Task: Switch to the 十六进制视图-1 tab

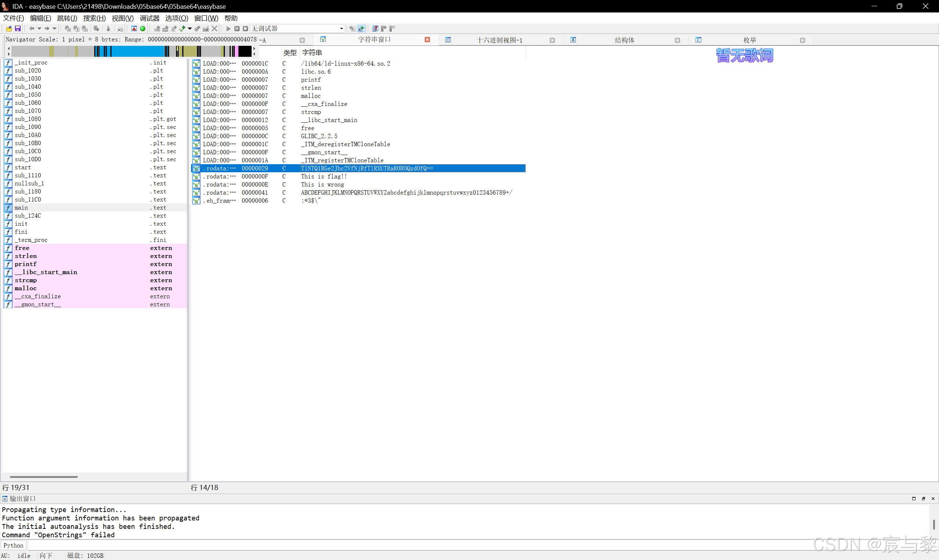Action: tap(499, 40)
